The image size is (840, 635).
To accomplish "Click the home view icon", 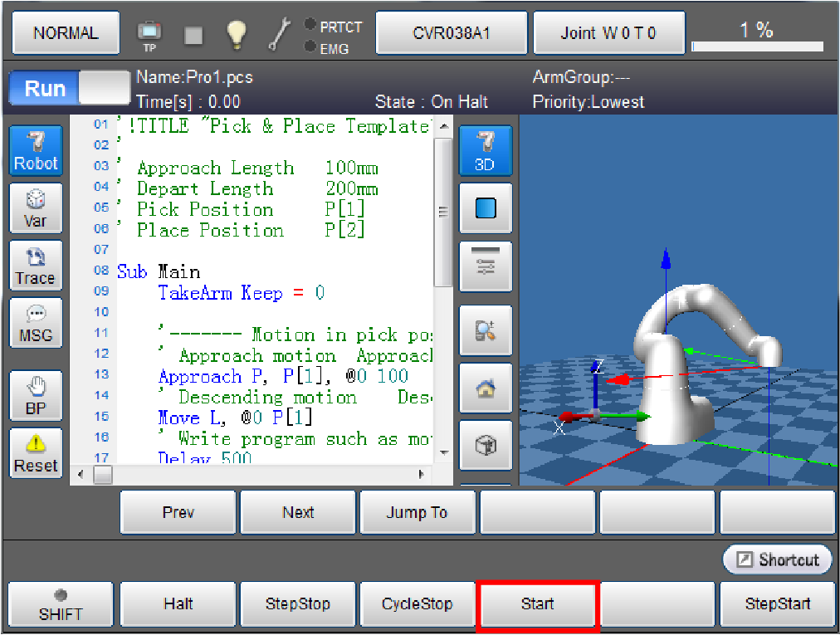I will pyautogui.click(x=485, y=388).
